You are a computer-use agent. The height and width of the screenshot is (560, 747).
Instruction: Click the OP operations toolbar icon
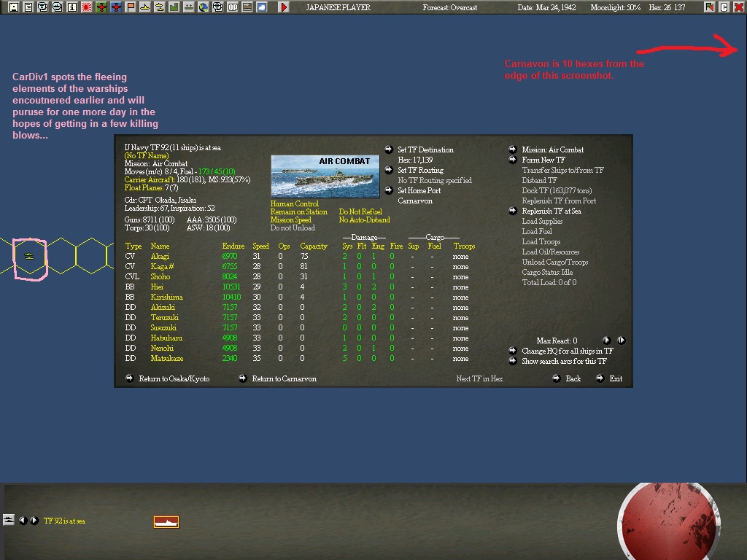point(233,7)
